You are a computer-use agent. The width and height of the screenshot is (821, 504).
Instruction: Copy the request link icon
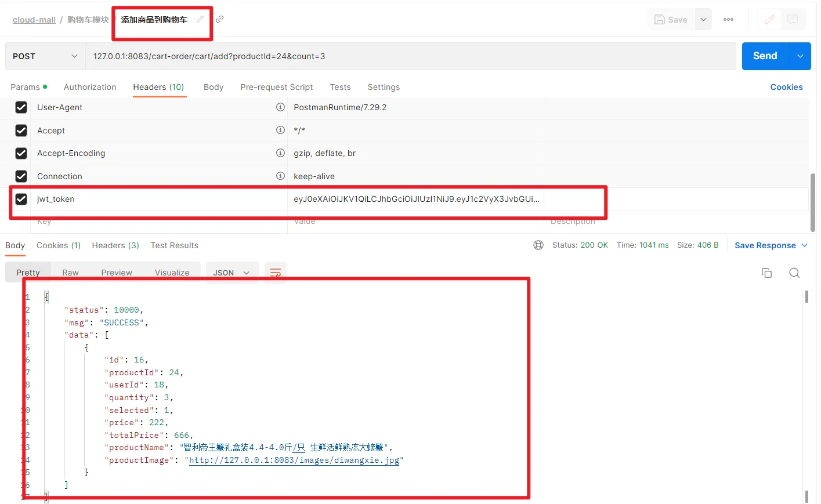pos(220,19)
